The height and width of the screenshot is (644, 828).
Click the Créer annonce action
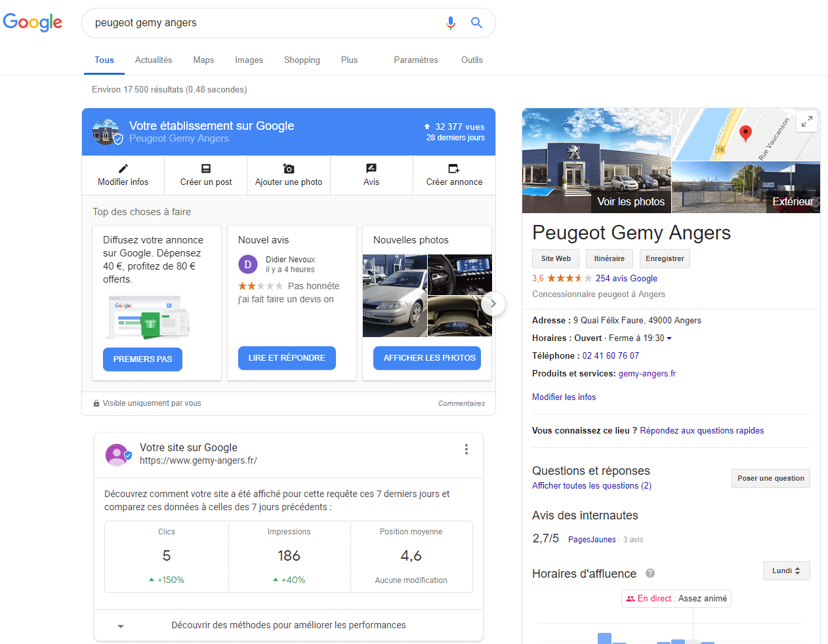[454, 175]
